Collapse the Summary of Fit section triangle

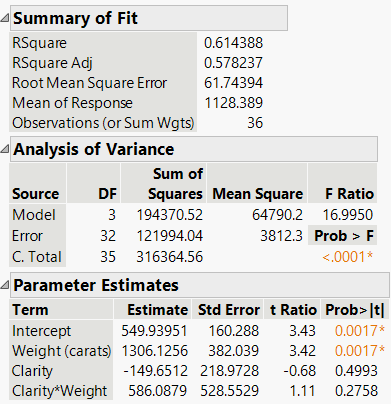tap(5, 18)
